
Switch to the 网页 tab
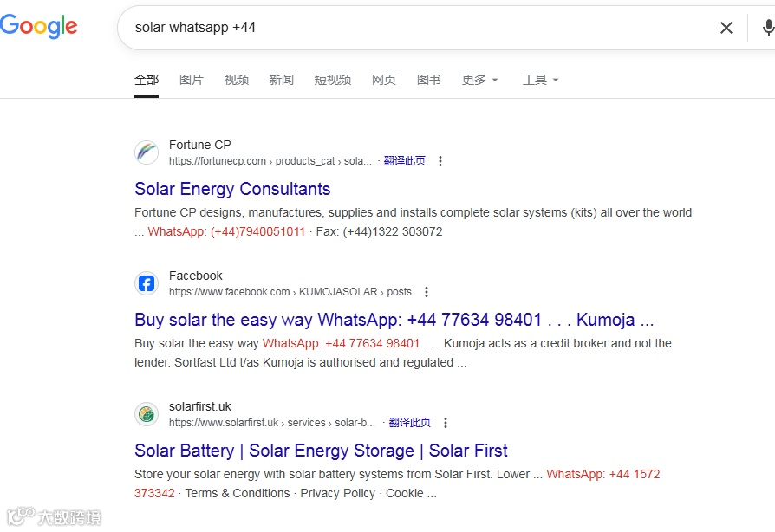click(x=384, y=80)
